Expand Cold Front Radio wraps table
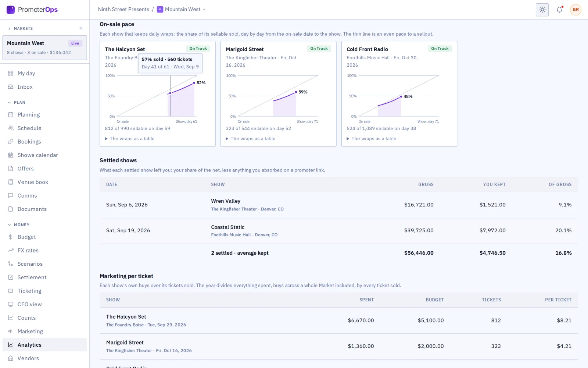The image size is (588, 368). pos(372,139)
